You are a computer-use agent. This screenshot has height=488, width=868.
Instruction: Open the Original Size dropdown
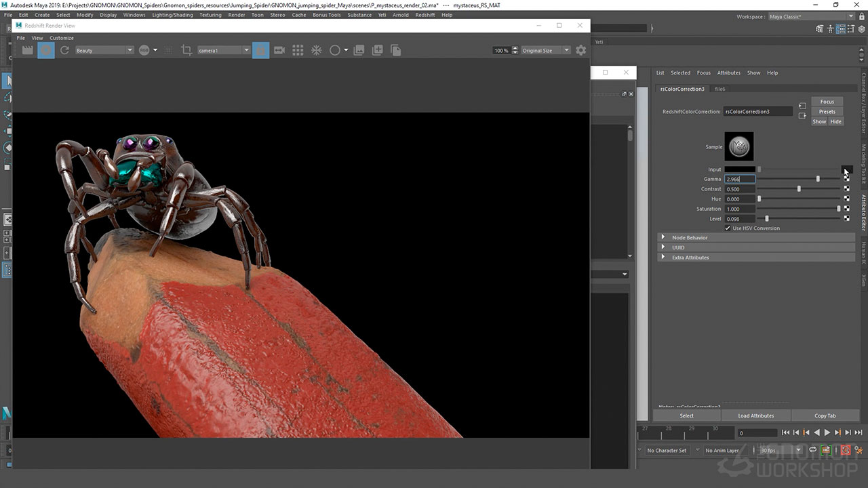[546, 50]
